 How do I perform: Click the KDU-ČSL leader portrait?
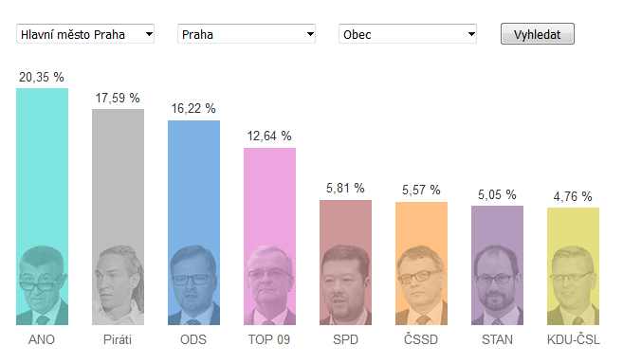point(573,285)
